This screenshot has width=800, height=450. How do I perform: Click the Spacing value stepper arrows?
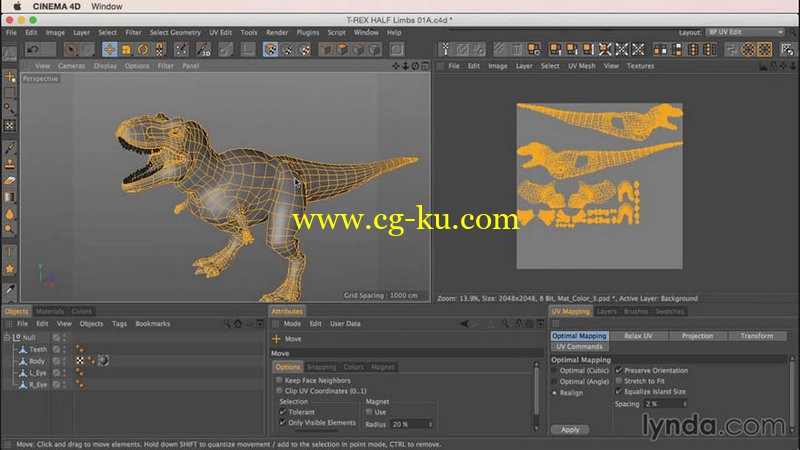(685, 404)
